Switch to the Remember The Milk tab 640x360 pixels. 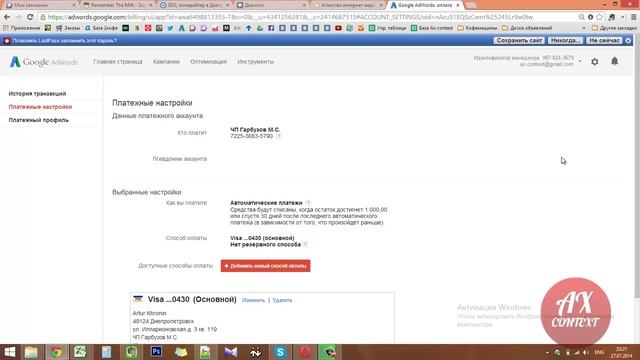[x=117, y=5]
